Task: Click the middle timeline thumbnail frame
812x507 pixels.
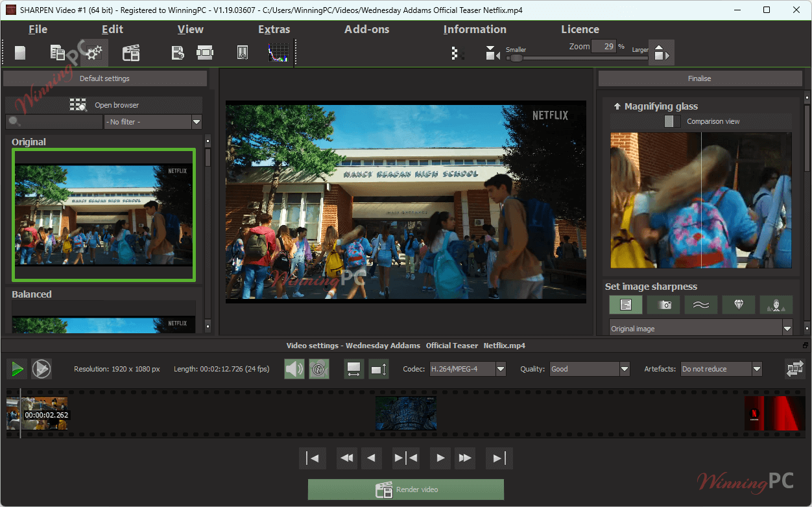Action: [x=406, y=414]
